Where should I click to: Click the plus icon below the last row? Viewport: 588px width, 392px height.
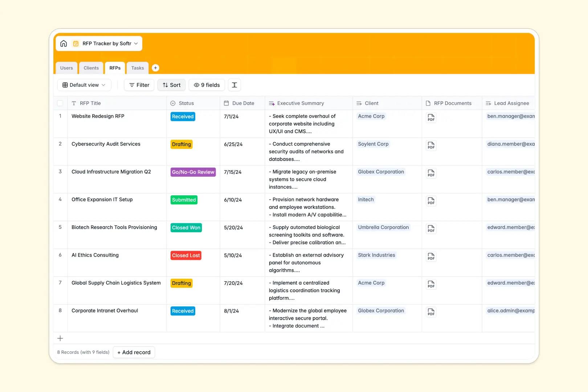[x=60, y=338]
